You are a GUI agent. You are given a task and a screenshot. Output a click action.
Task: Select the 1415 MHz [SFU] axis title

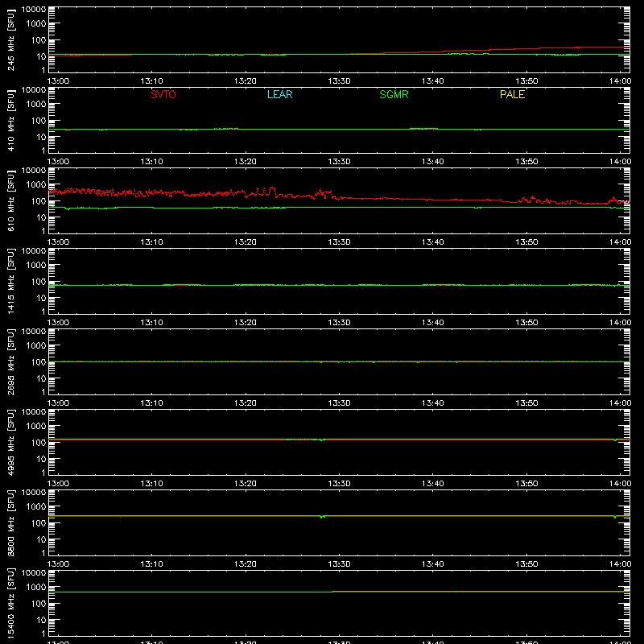click(10, 281)
